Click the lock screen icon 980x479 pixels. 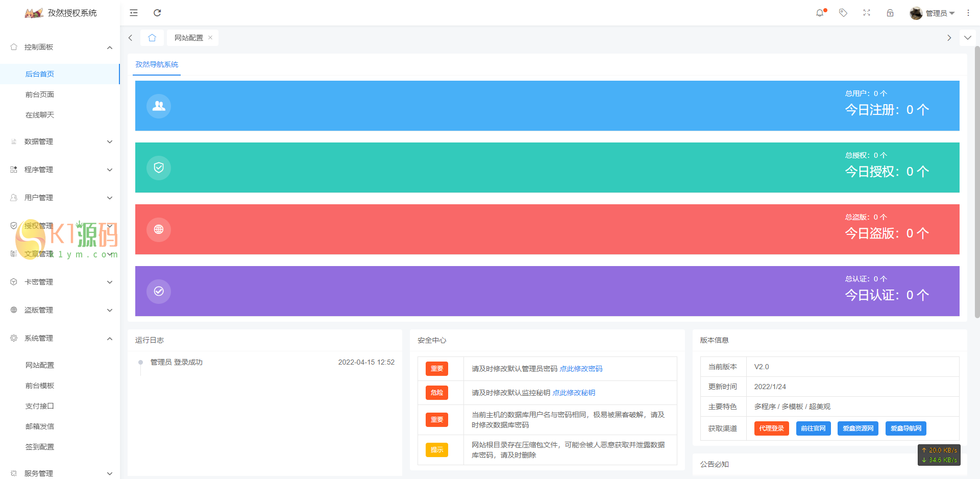890,13
